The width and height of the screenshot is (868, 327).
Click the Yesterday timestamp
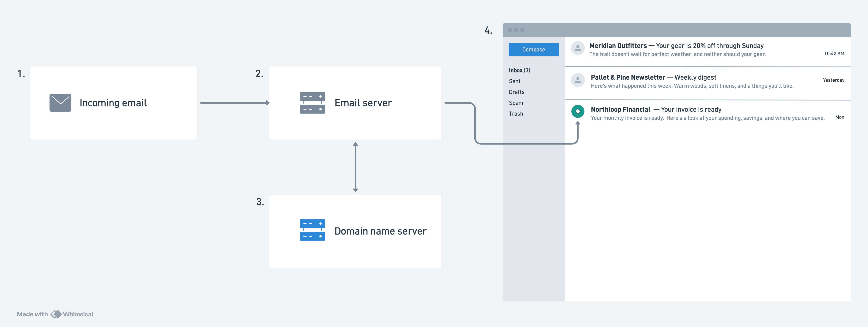833,80
